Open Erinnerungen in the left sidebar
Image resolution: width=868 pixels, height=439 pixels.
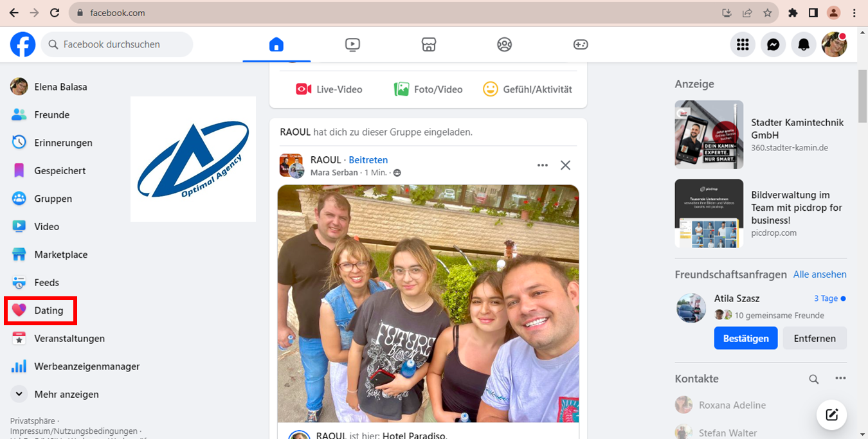point(52,143)
